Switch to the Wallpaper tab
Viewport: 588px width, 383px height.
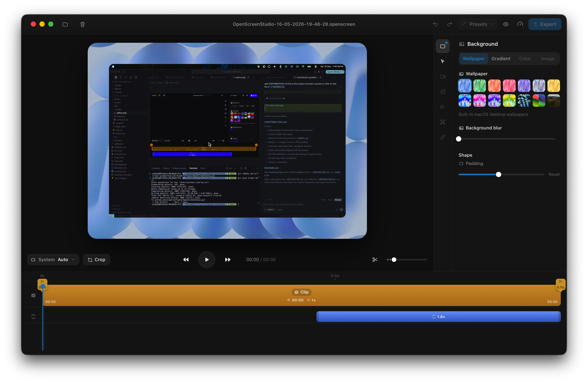pos(473,59)
